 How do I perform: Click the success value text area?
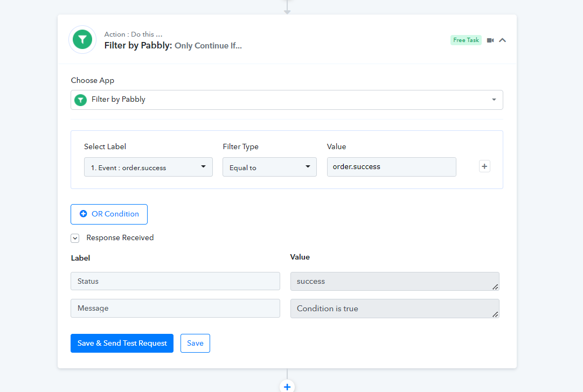[x=394, y=281]
